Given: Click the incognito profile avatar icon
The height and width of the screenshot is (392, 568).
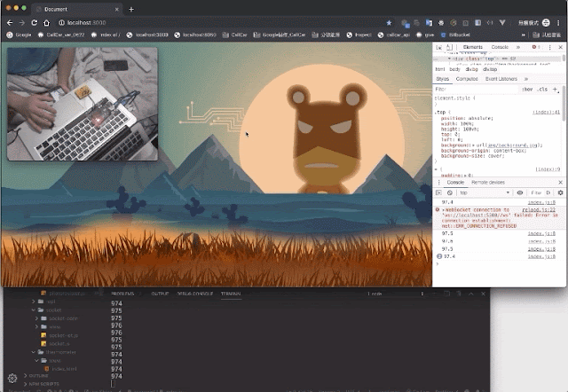Looking at the screenshot, I should tap(547, 23).
